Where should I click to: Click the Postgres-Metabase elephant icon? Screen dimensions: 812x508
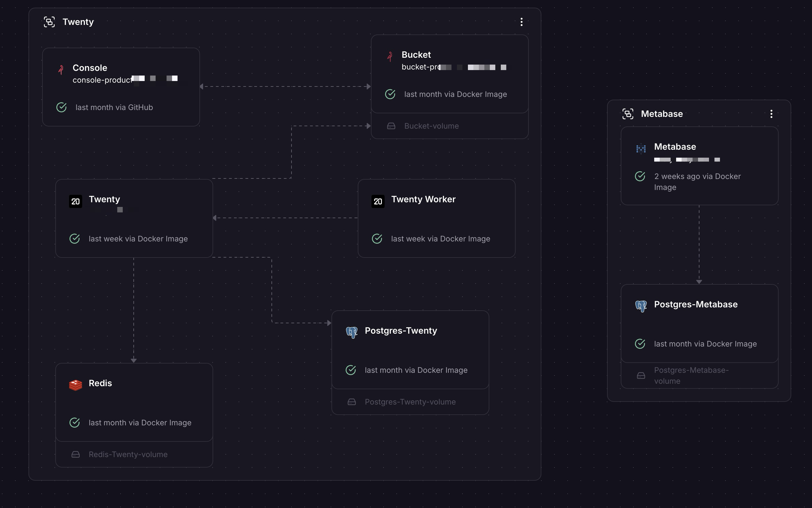[x=641, y=306]
